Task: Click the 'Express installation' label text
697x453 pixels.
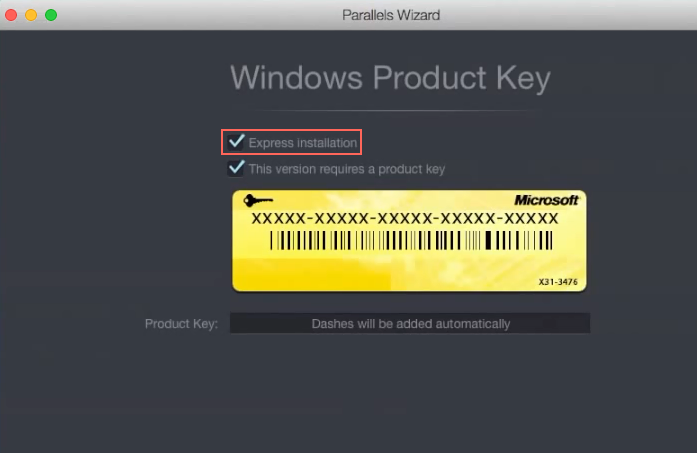Action: coord(302,143)
